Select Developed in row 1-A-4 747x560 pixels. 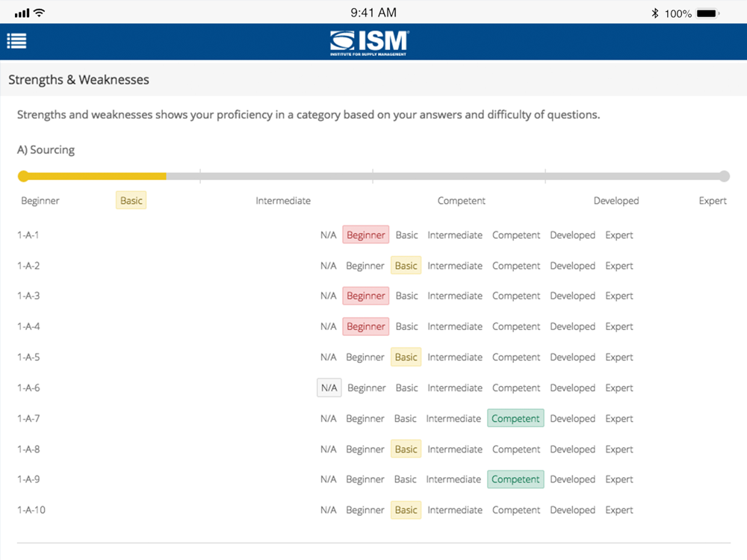pos(573,326)
